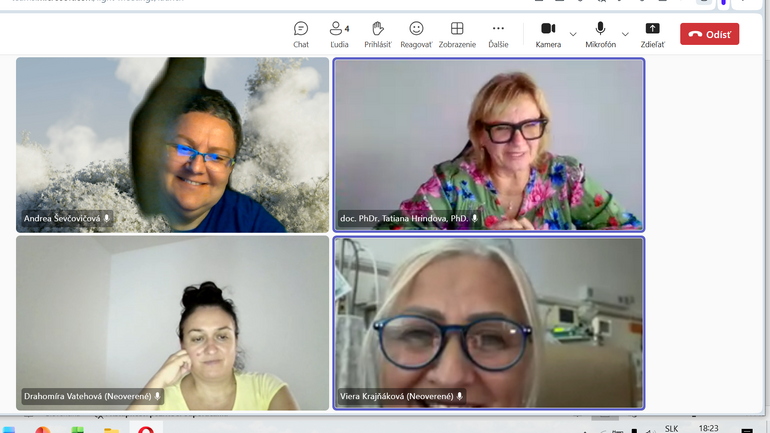Open Ďalšie more options menu
The height and width of the screenshot is (433, 770).
click(498, 34)
